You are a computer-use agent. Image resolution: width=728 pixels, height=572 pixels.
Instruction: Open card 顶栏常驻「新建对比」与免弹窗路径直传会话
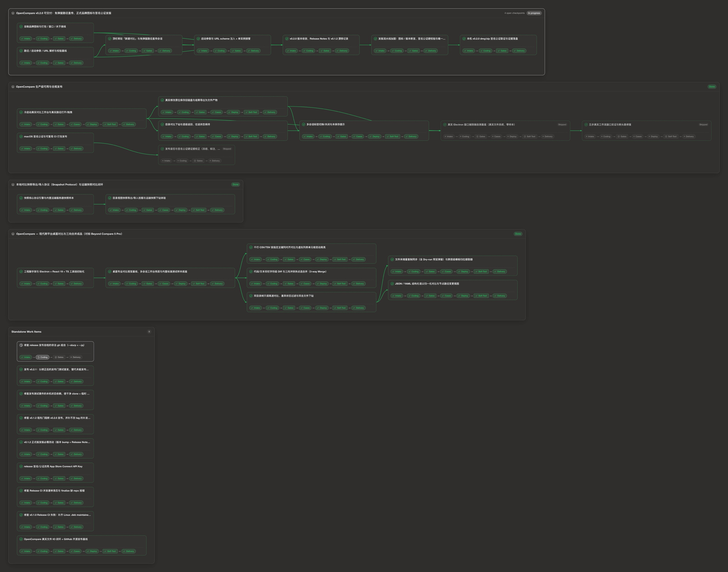[144, 45]
